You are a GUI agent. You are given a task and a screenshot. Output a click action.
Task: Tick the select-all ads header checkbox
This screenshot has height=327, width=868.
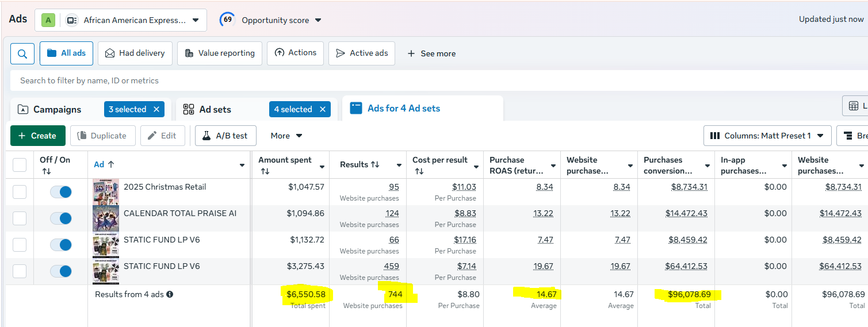click(20, 165)
